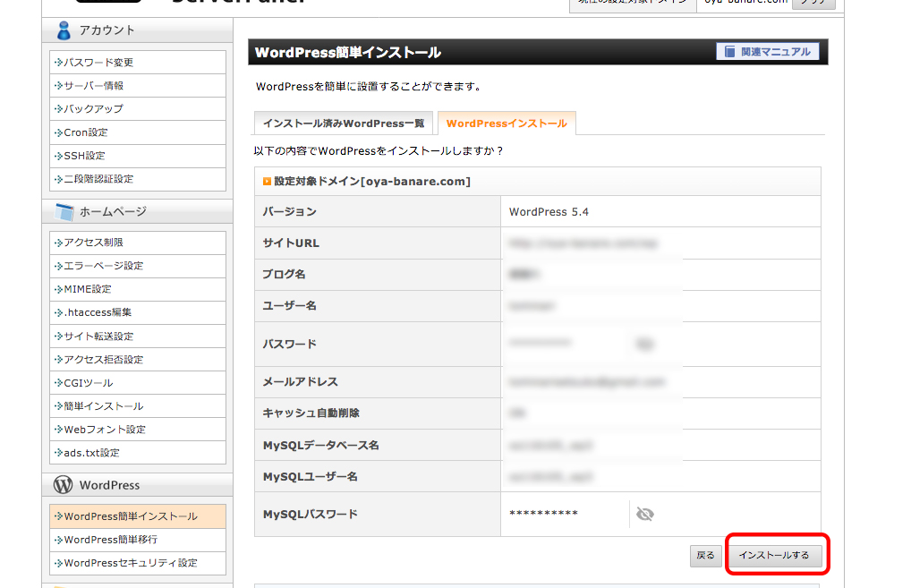This screenshot has height=588, width=911.
Task: Click the 設定対象ドメイン[oya-banare.com] heading
Action: pos(372,182)
